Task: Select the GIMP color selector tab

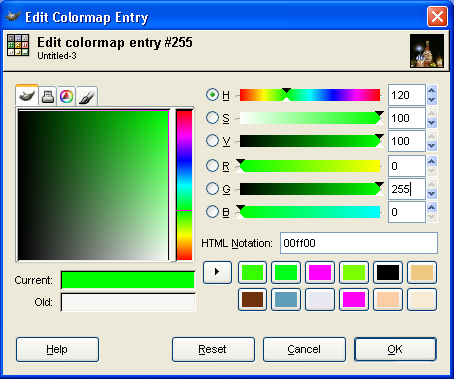Action: 27,96
